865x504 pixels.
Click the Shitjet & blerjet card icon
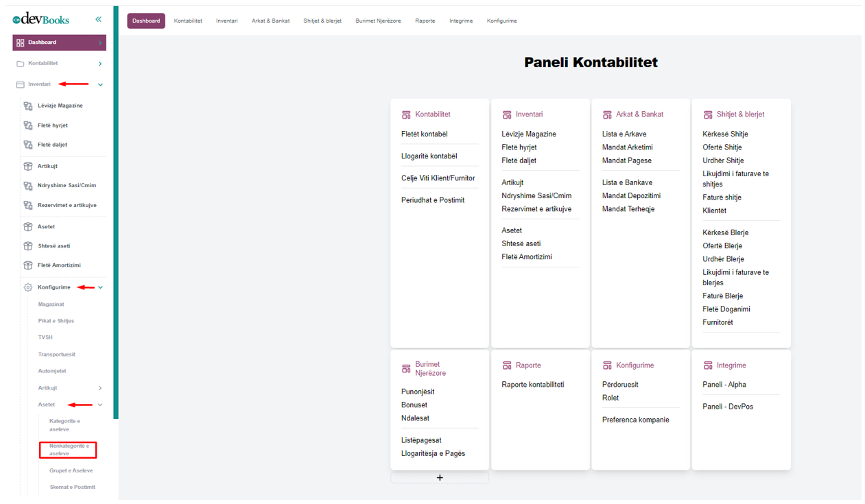(x=708, y=115)
